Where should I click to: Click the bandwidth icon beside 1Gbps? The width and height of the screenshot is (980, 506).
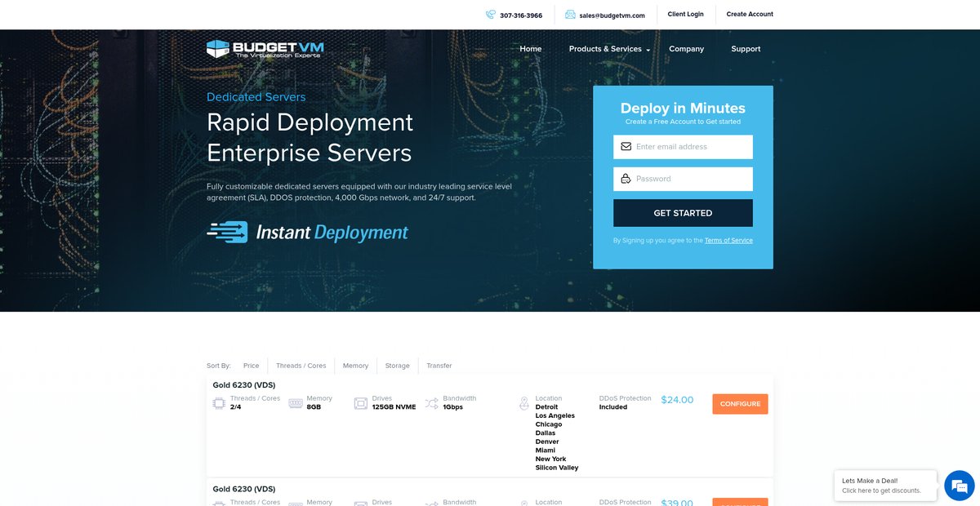pyautogui.click(x=431, y=403)
